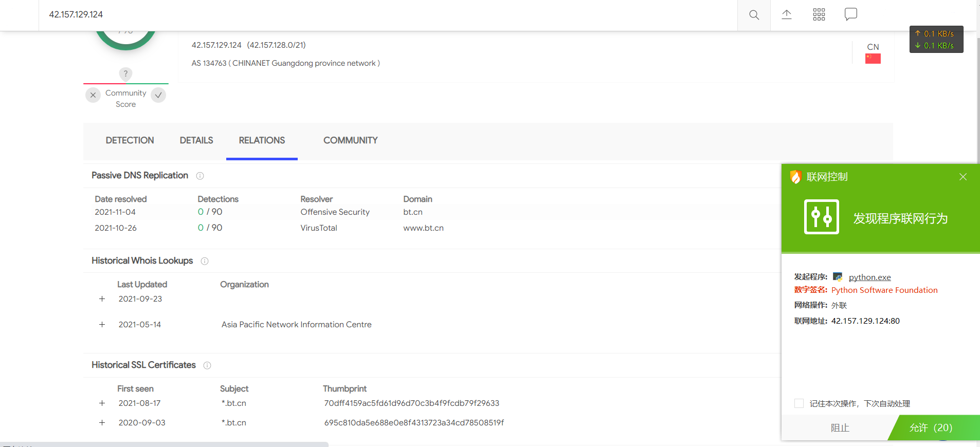
Task: Click the upload file arrow icon
Action: [787, 14]
